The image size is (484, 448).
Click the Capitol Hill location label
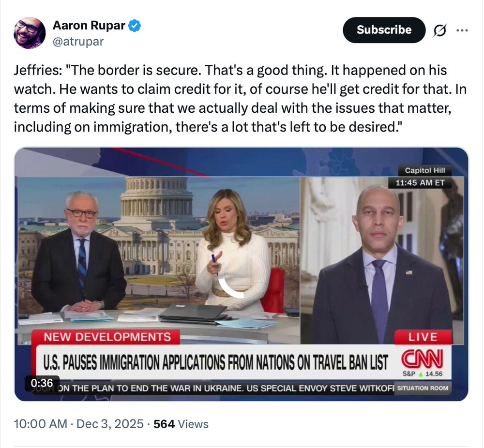click(x=425, y=170)
